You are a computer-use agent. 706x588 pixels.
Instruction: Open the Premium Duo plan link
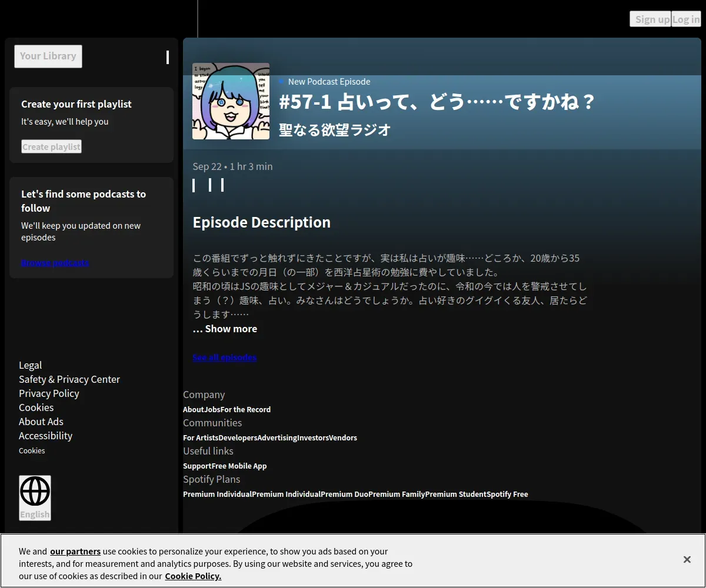pos(345,494)
